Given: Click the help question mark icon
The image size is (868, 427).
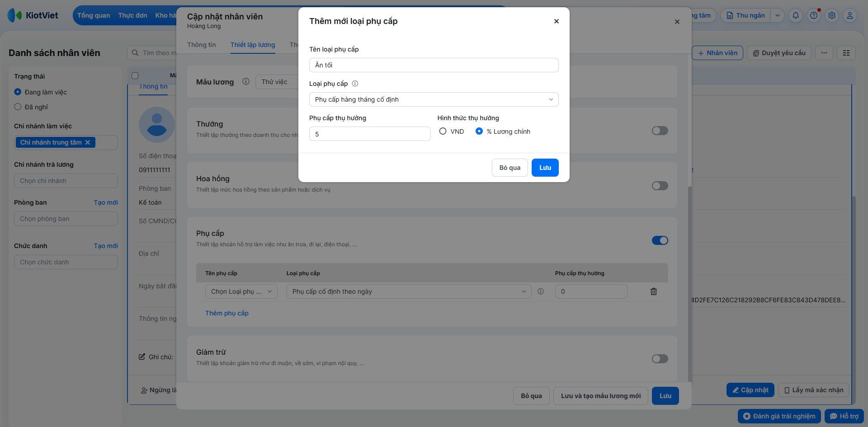Looking at the screenshot, I should click(x=814, y=15).
